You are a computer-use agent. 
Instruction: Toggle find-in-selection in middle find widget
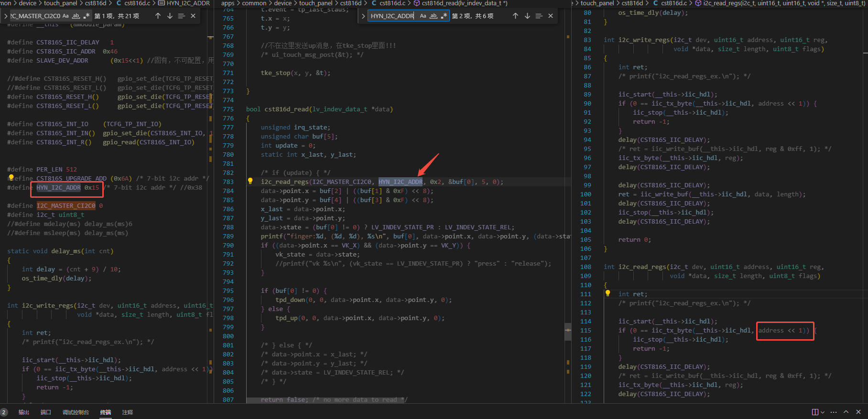539,16
